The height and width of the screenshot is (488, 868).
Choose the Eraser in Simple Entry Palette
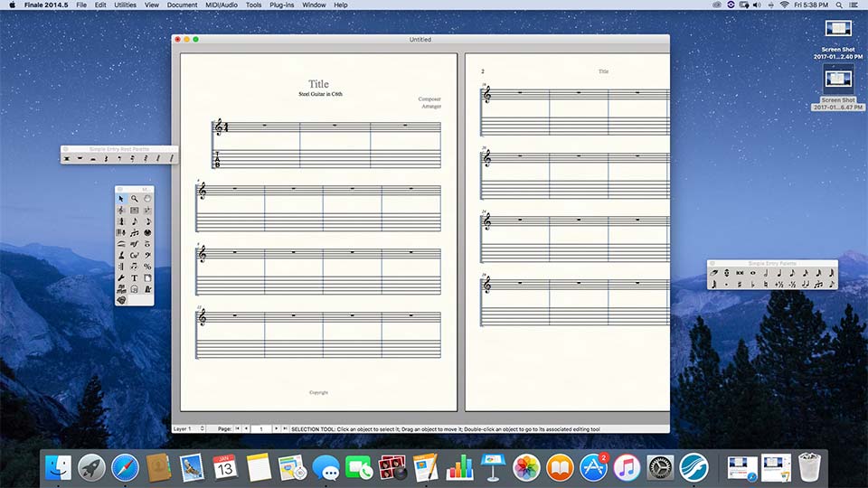(x=713, y=273)
